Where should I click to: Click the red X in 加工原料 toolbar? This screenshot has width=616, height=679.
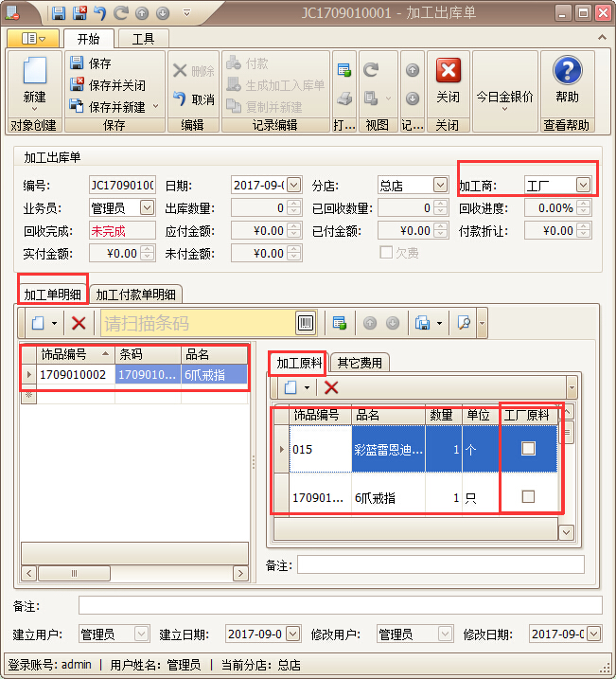click(x=331, y=387)
